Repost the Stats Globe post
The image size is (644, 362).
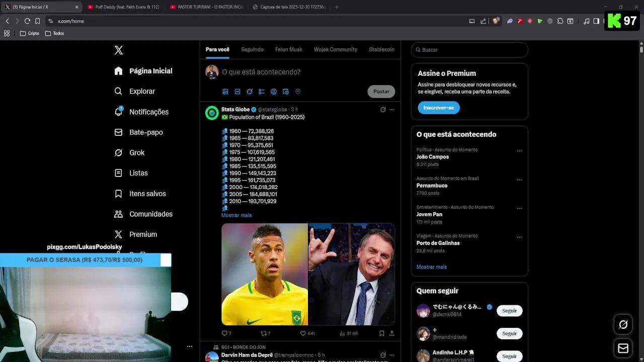[266, 333]
